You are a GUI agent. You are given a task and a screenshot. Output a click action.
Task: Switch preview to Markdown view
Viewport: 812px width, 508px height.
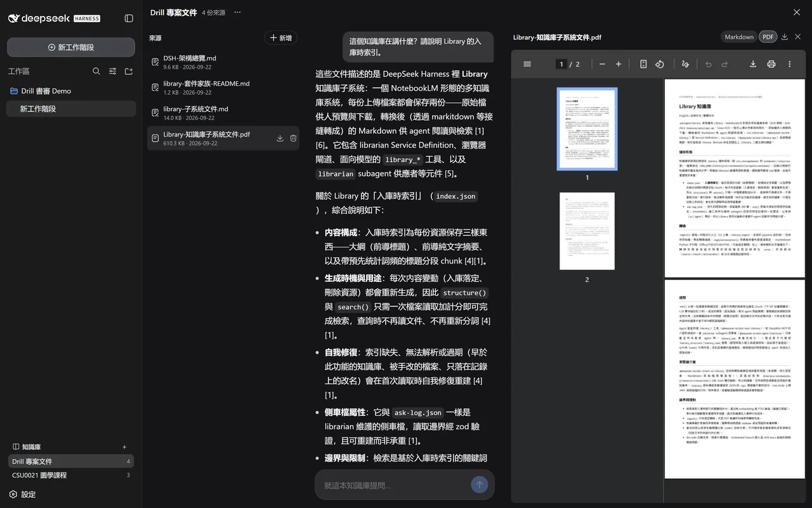click(x=739, y=37)
